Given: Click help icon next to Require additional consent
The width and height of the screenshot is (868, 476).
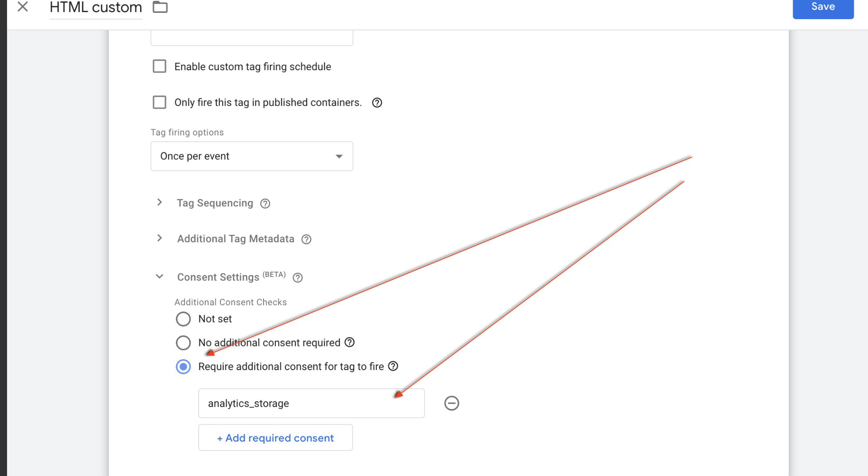Looking at the screenshot, I should pyautogui.click(x=393, y=366).
